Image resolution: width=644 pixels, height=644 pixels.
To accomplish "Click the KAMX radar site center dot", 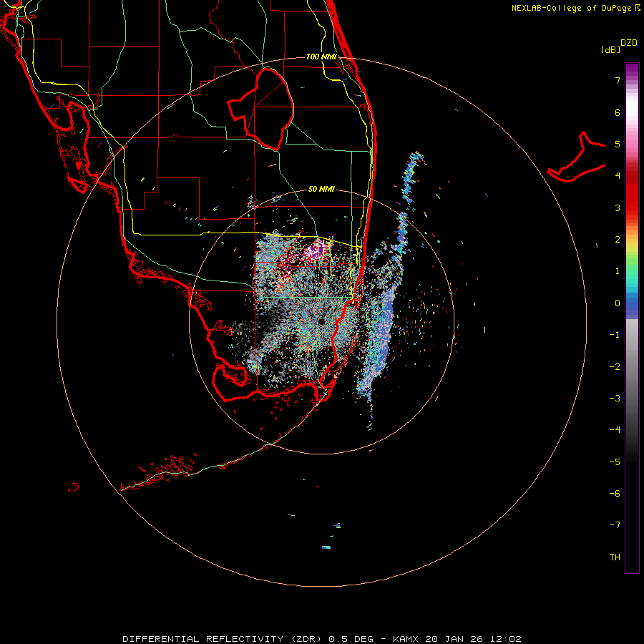I will coord(321,321).
